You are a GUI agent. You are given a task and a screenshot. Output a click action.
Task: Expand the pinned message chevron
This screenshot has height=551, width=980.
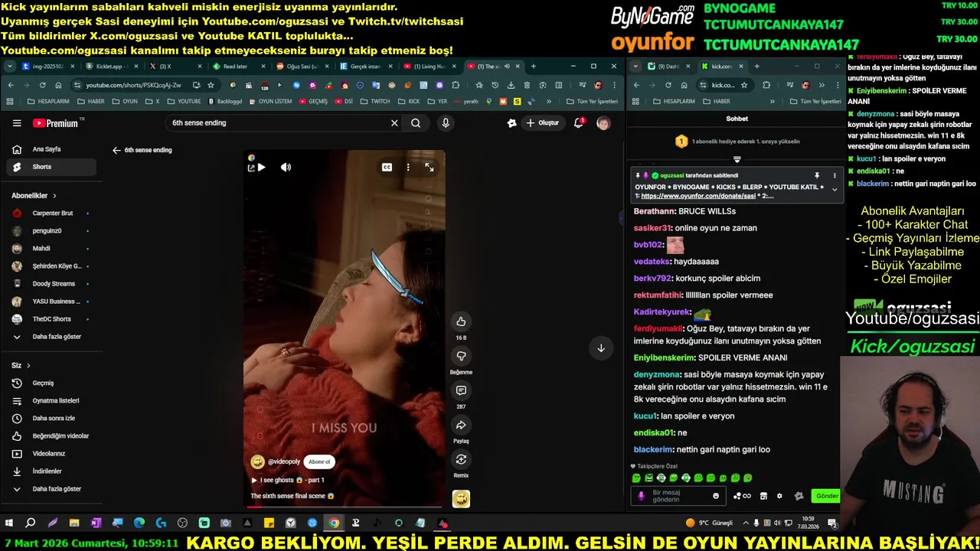click(835, 189)
